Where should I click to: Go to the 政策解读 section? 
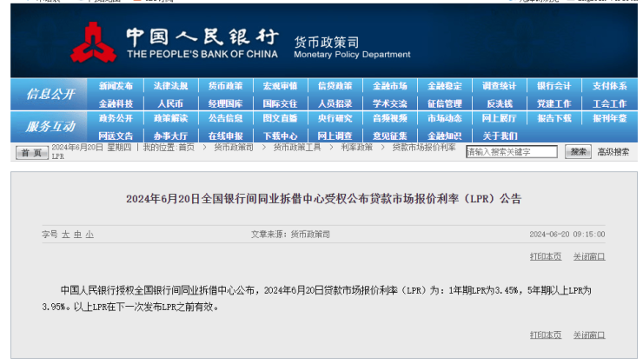tap(170, 118)
